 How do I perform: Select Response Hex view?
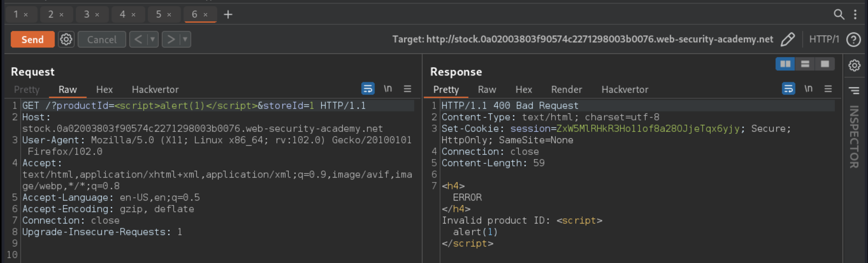[x=524, y=89]
